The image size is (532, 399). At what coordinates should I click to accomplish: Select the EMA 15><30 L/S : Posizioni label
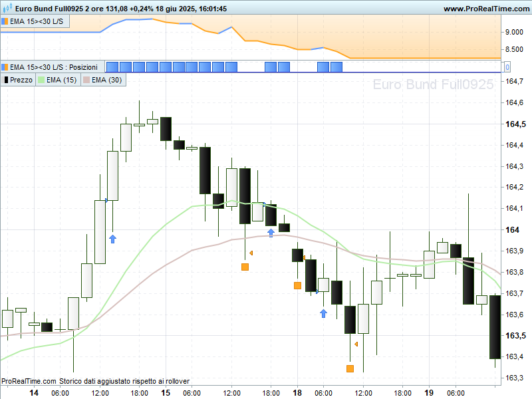click(54, 67)
